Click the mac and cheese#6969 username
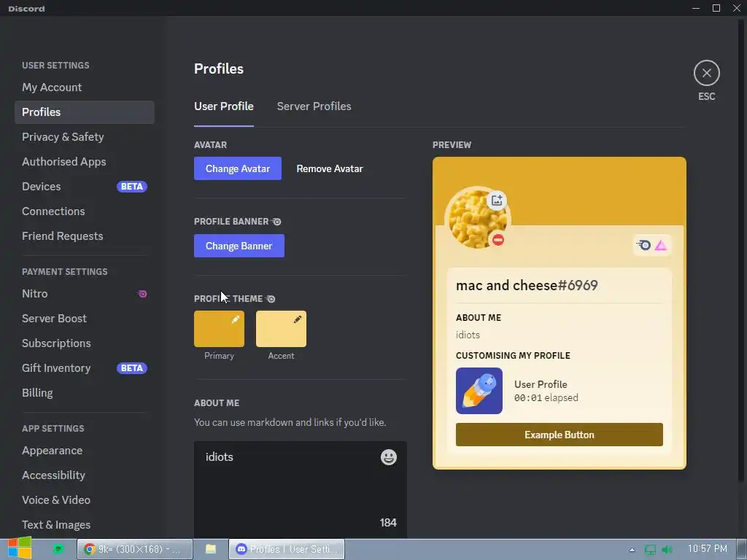This screenshot has width=747, height=560. tap(527, 285)
